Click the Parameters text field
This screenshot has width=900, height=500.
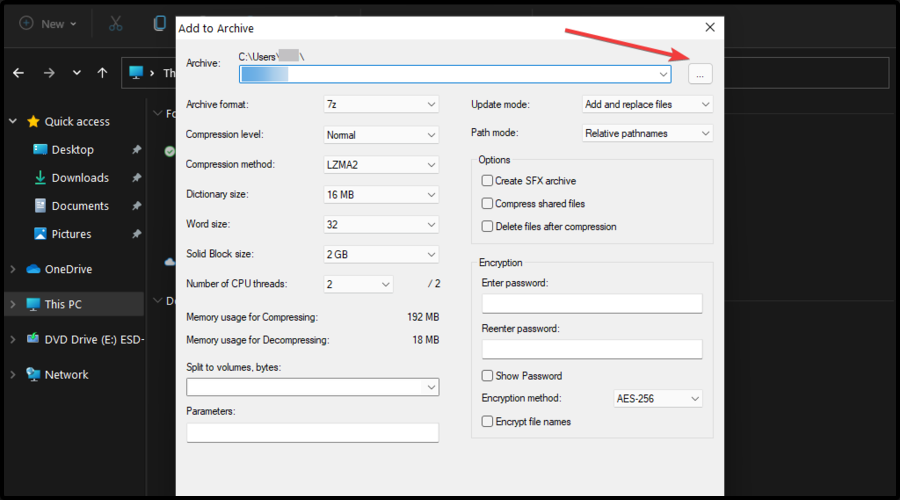312,433
